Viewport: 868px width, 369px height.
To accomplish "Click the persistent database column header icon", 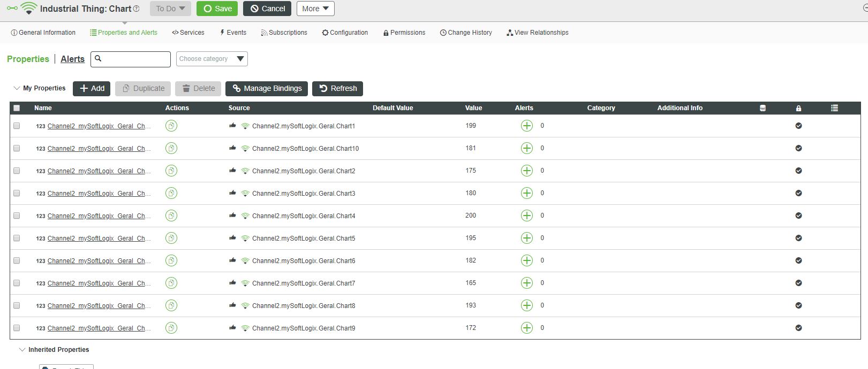I will click(763, 108).
